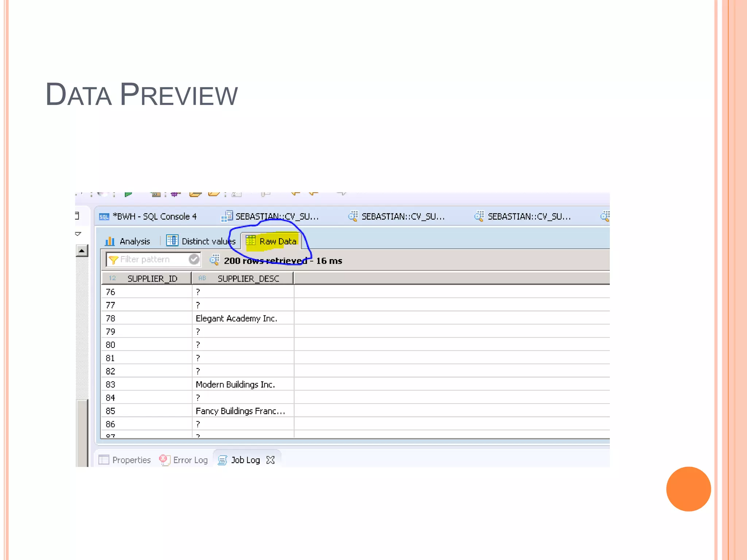Open the BWH - SQL Console 4 tab
Viewport: 747px width, 560px height.
coord(148,217)
